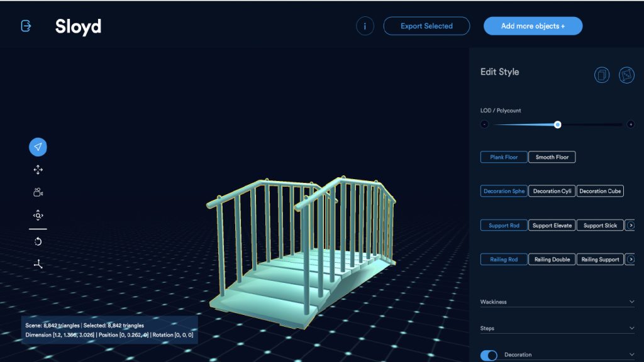Screen dimensions: 644x362
Task: Click Export Selected button
Action: point(426,26)
